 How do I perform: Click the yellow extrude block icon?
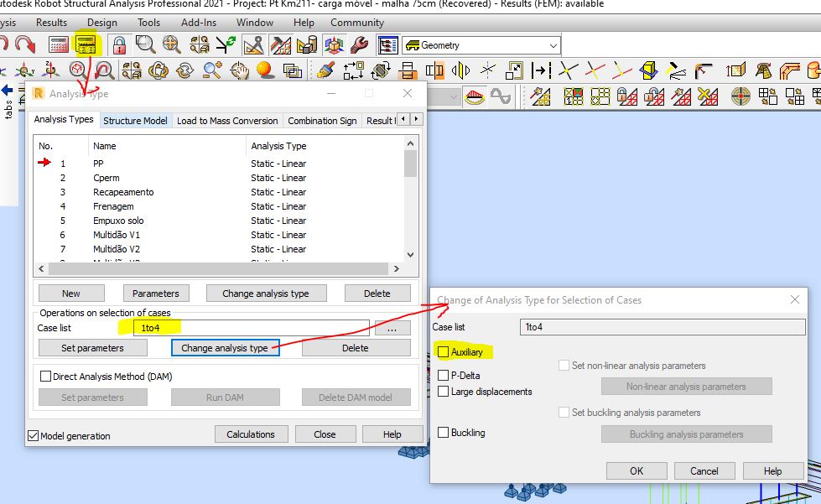(649, 70)
